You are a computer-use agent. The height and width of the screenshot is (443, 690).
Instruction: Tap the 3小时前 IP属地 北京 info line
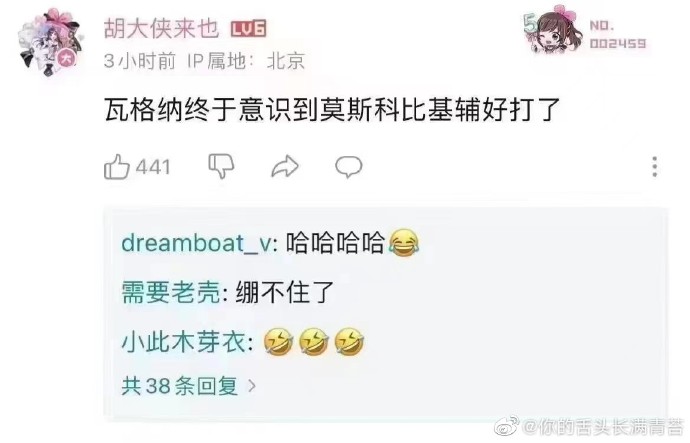coord(204,61)
